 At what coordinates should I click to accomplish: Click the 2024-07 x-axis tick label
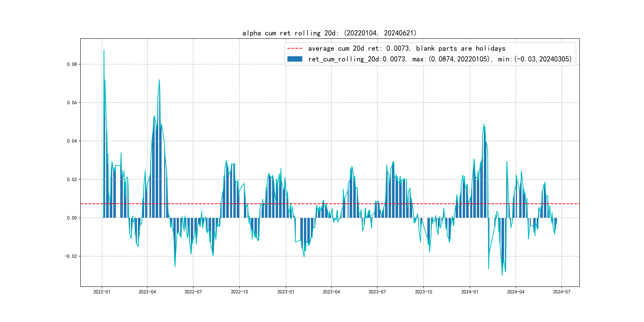[x=562, y=292]
